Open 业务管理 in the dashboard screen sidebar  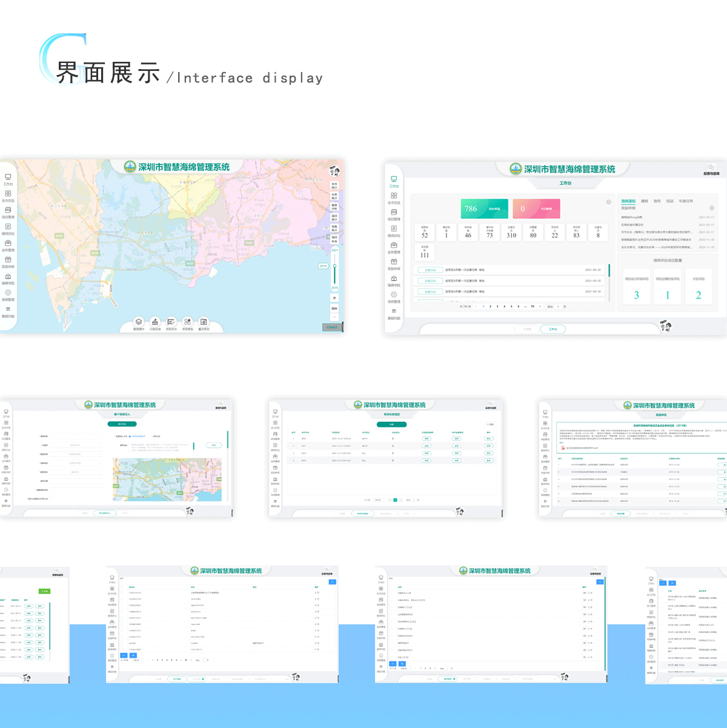(394, 247)
